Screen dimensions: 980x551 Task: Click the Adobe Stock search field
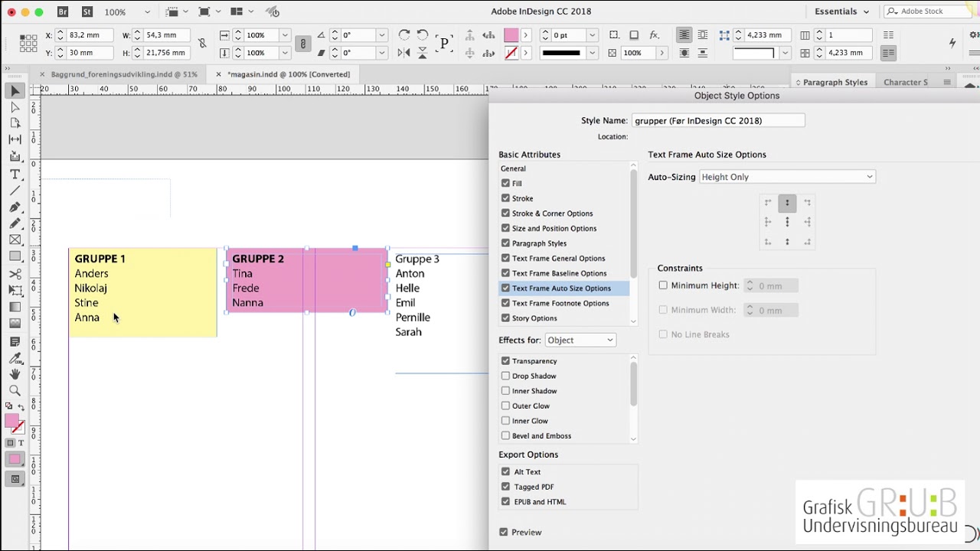coord(929,11)
